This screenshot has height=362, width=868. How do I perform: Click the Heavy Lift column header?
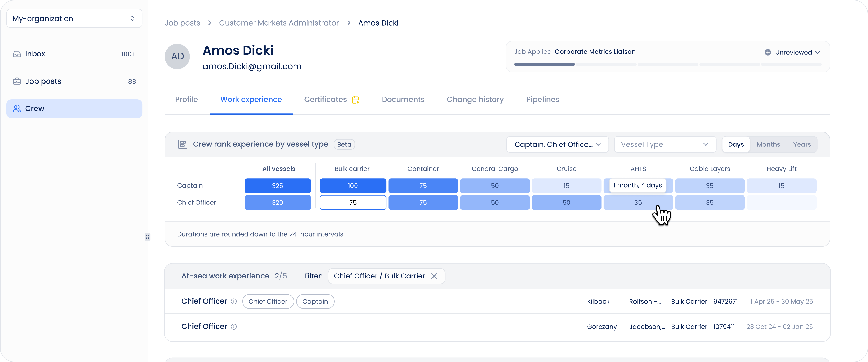click(781, 169)
